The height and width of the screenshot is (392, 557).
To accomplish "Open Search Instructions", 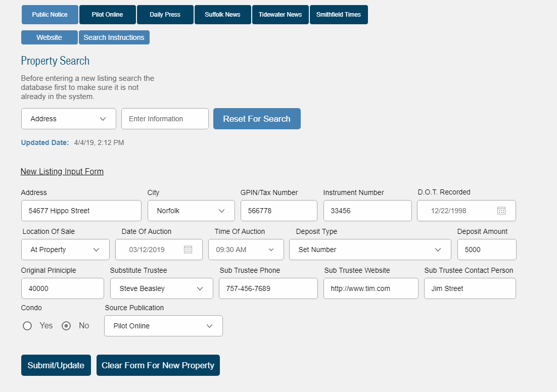I will pos(114,37).
